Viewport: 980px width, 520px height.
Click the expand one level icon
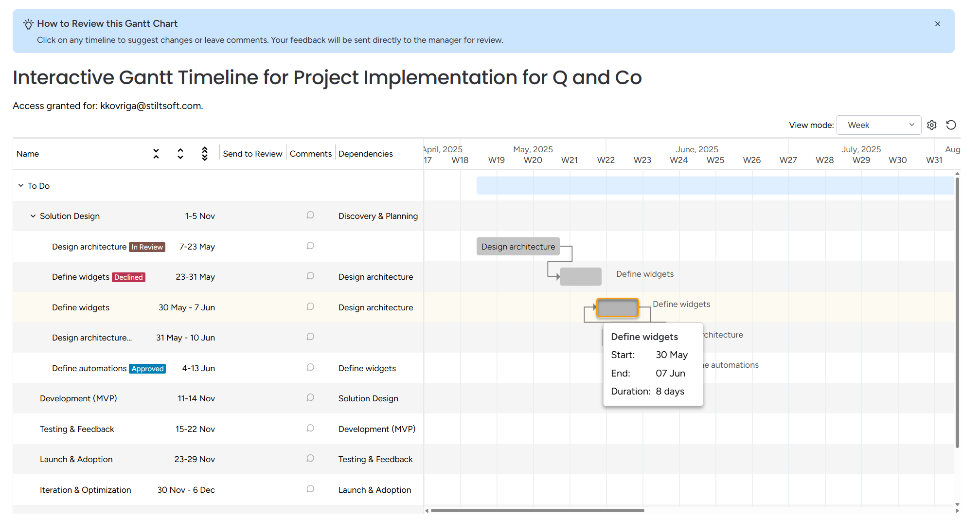pos(180,154)
